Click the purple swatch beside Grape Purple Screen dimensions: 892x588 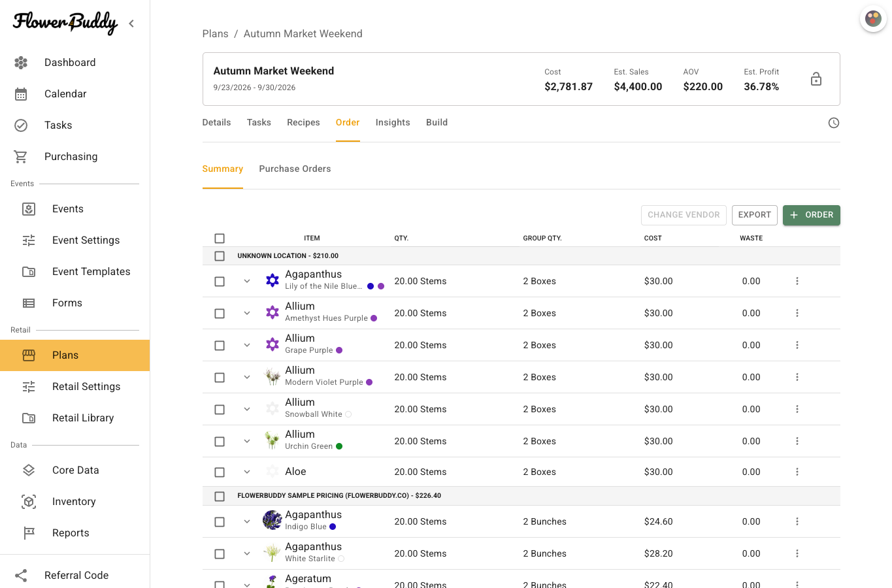click(x=339, y=350)
